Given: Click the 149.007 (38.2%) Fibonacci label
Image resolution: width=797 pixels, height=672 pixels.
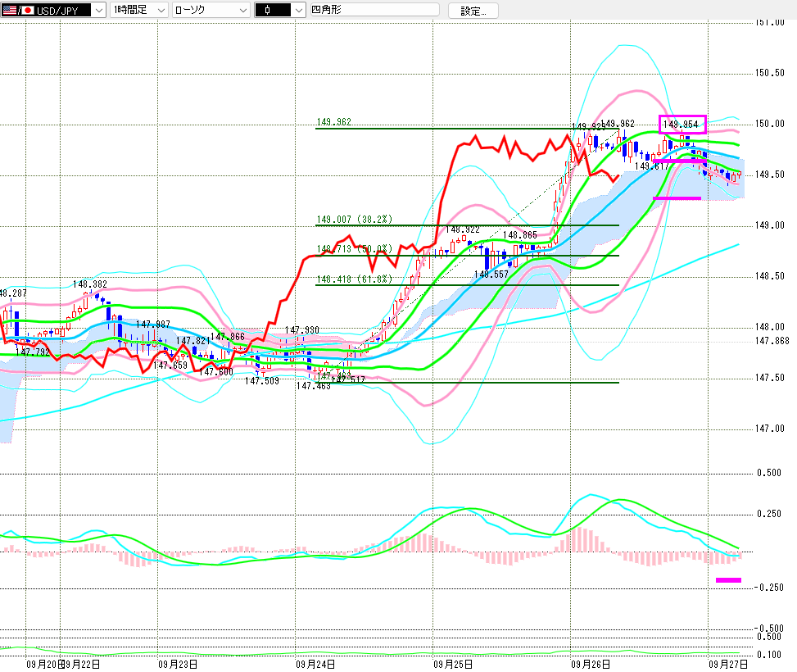Looking at the screenshot, I should [x=355, y=220].
